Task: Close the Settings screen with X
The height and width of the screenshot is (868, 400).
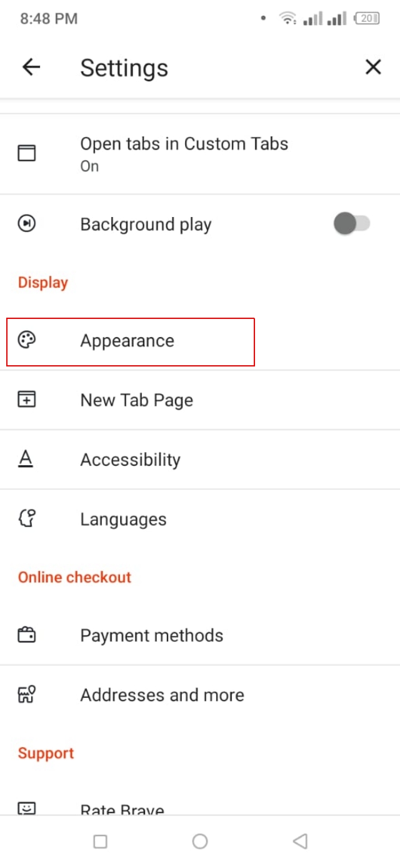Action: pos(373,66)
